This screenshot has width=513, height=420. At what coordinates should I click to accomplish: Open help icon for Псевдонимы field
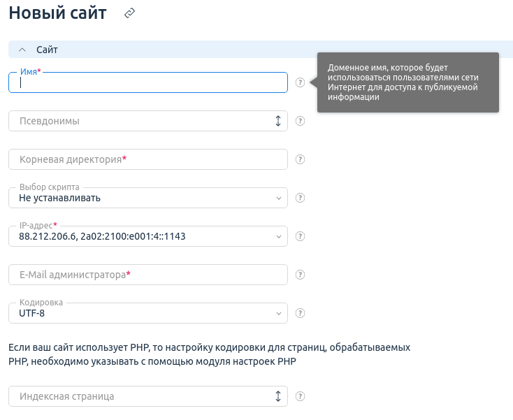point(300,121)
